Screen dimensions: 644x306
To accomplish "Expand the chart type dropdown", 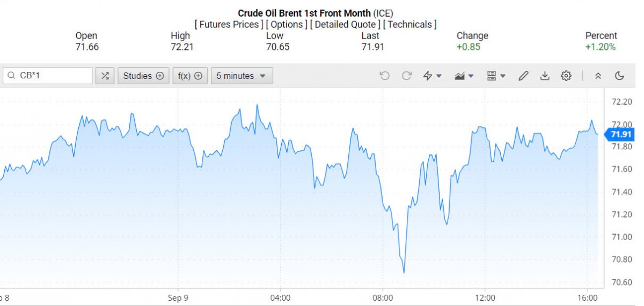I will coord(464,76).
